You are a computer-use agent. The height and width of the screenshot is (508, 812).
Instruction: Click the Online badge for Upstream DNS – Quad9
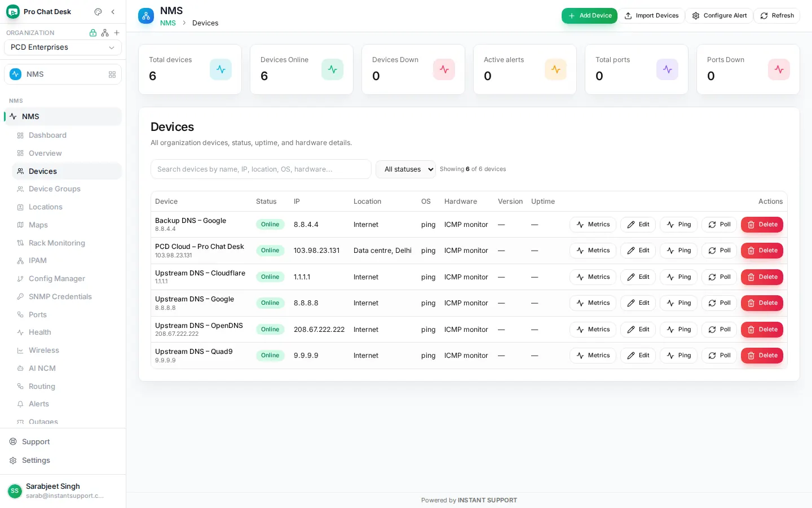tap(270, 356)
